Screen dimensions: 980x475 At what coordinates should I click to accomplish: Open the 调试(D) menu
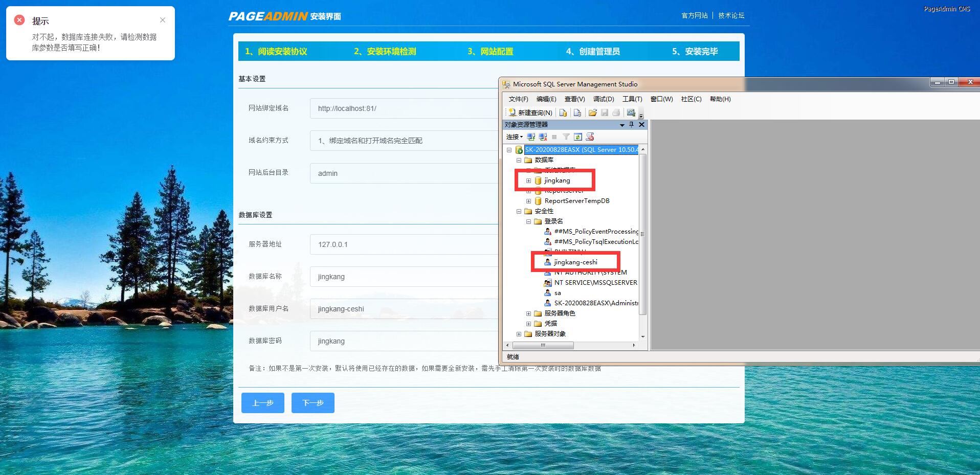(x=604, y=99)
